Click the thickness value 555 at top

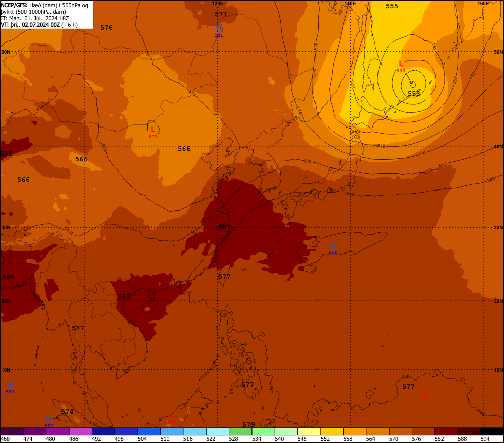point(392,6)
